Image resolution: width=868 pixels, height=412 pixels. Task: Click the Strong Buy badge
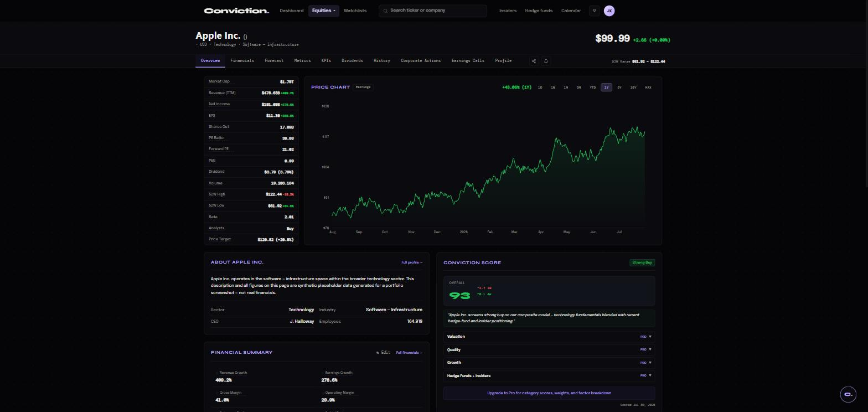click(642, 262)
